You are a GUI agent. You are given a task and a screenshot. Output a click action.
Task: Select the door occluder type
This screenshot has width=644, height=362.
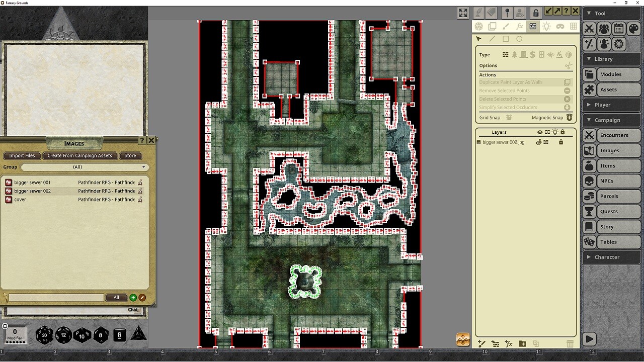coord(523,55)
